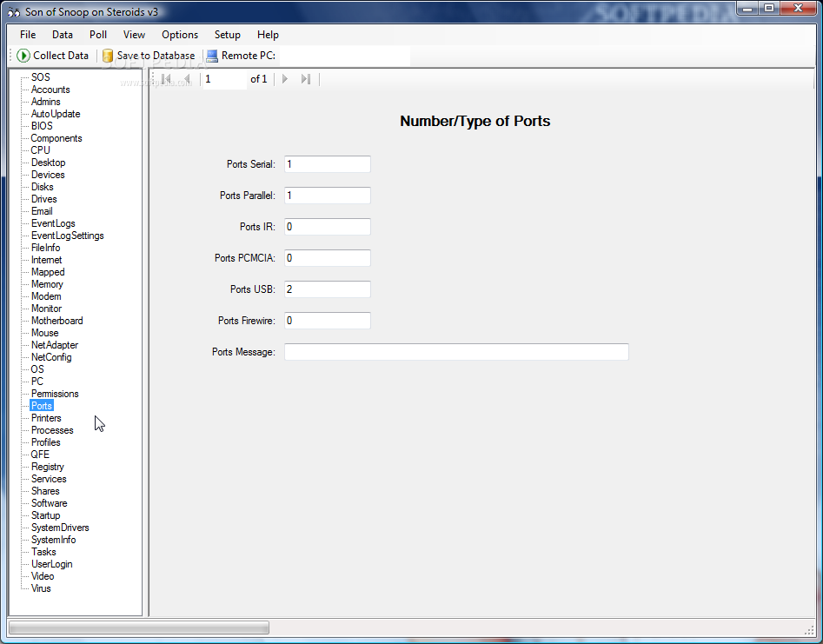823x644 pixels.
Task: Click the Remote PC text field
Action: coord(344,56)
